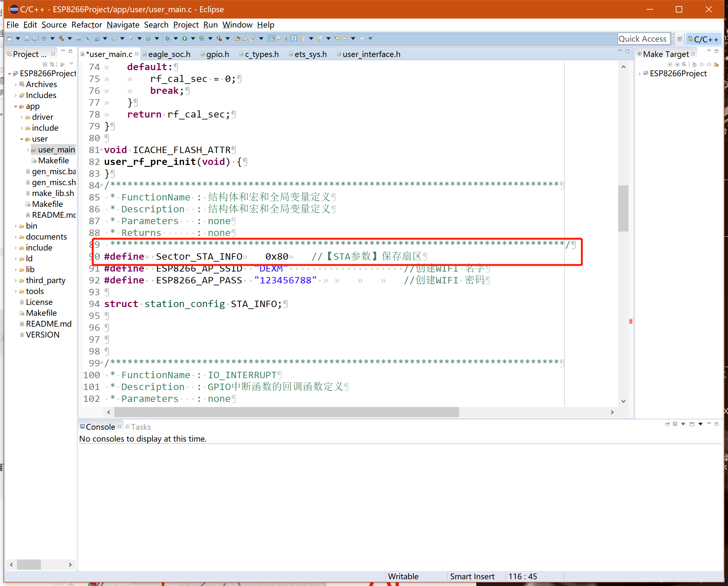Click the editor horizontal scrollbar thumb

click(286, 412)
